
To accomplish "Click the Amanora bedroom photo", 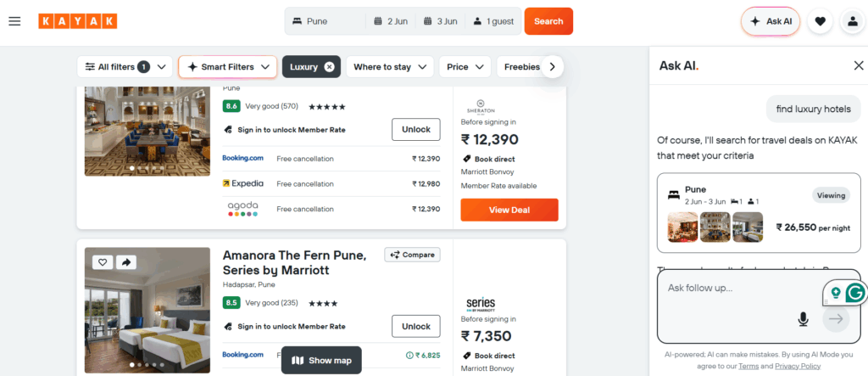I will pyautogui.click(x=147, y=310).
